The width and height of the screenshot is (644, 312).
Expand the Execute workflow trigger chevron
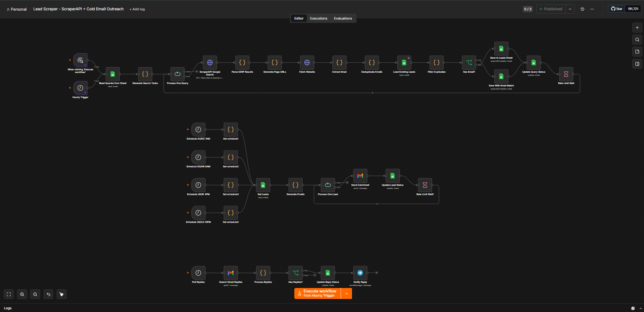coord(347,293)
